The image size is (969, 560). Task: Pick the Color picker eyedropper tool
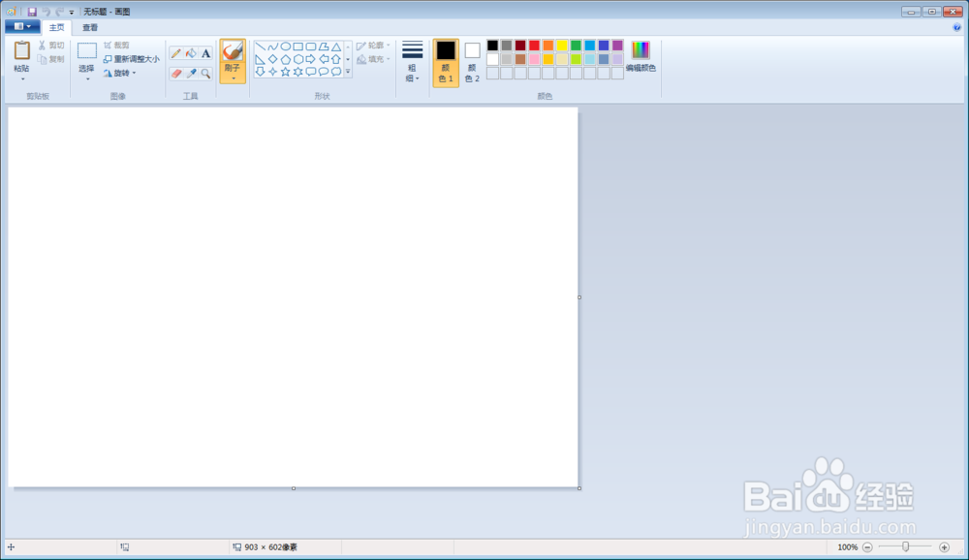pyautogui.click(x=191, y=74)
